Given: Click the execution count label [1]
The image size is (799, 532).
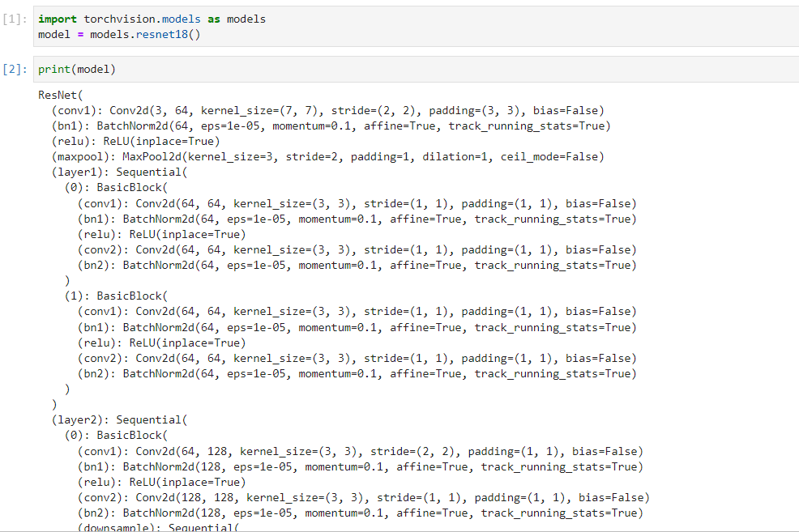Looking at the screenshot, I should (x=14, y=19).
